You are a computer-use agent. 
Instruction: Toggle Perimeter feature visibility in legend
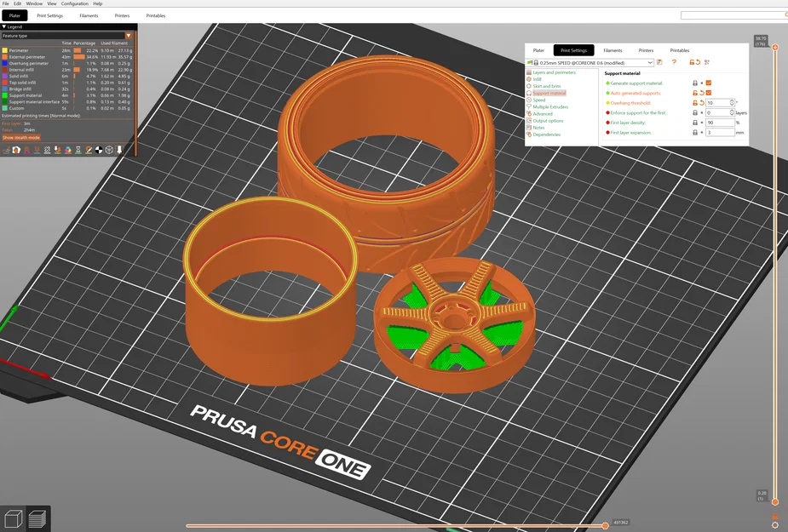point(66,50)
